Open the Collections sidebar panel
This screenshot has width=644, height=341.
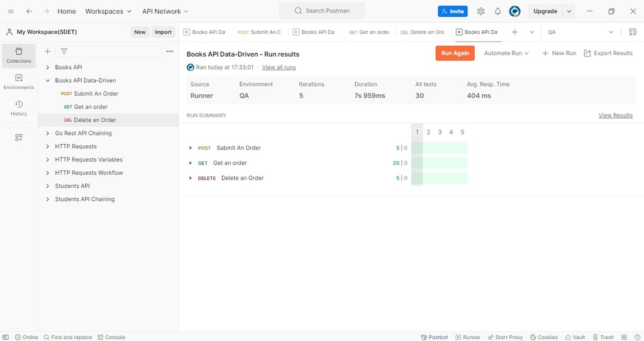(x=19, y=56)
